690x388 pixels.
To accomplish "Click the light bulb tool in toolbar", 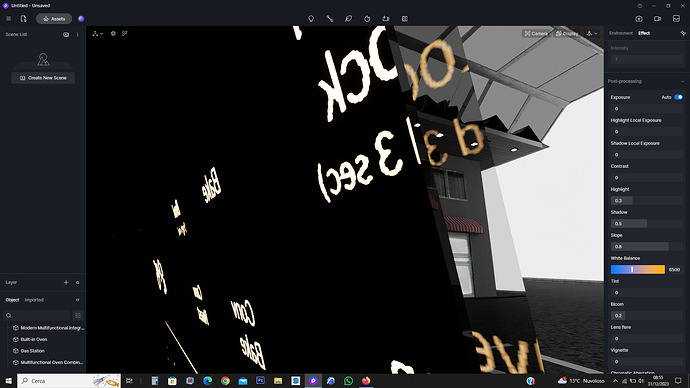I will tap(311, 19).
